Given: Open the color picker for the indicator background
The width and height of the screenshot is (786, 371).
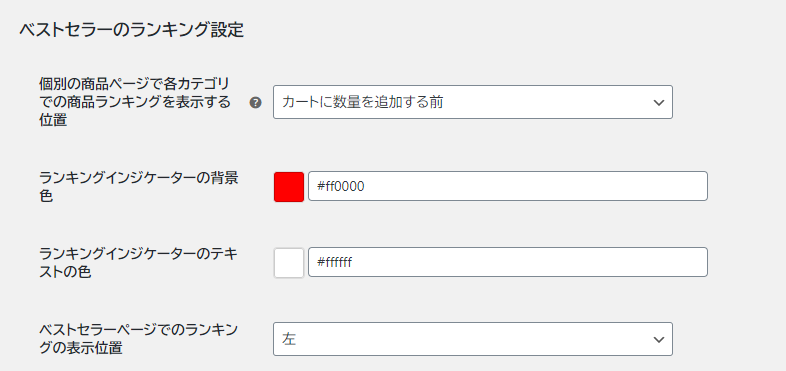Looking at the screenshot, I should 289,187.
